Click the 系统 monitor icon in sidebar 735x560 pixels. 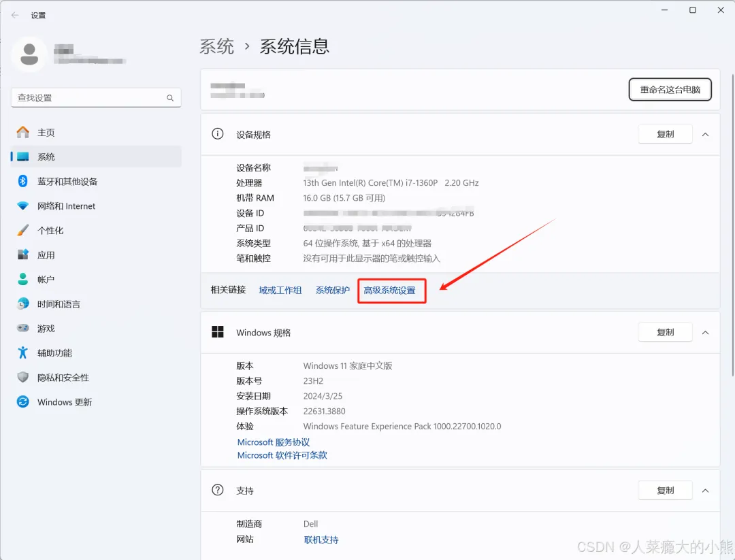tap(22, 157)
